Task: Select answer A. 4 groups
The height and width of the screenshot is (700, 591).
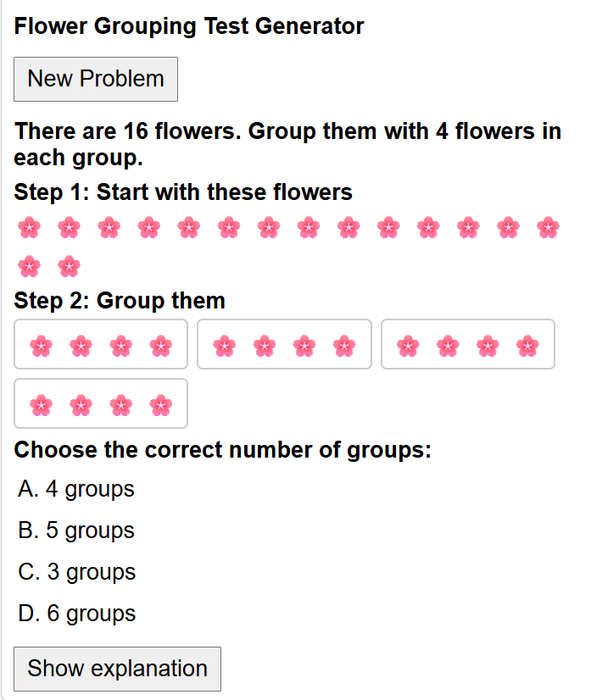Action: [x=76, y=489]
